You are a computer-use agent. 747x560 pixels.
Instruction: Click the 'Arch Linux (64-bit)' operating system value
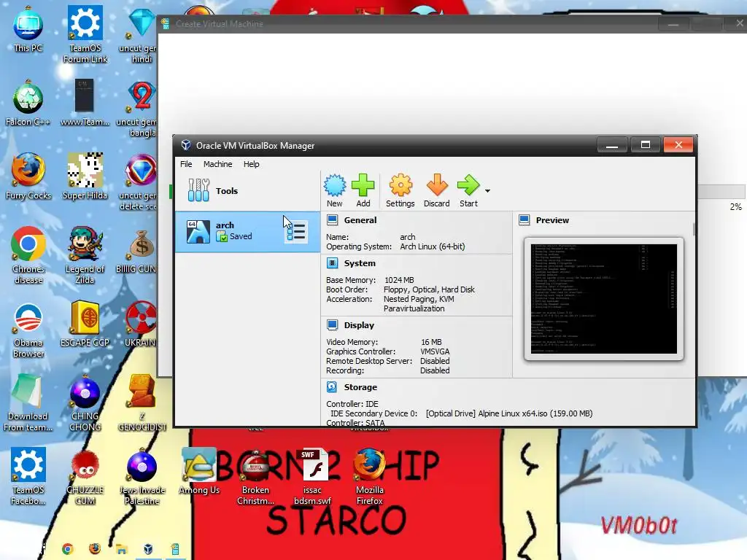432,246
